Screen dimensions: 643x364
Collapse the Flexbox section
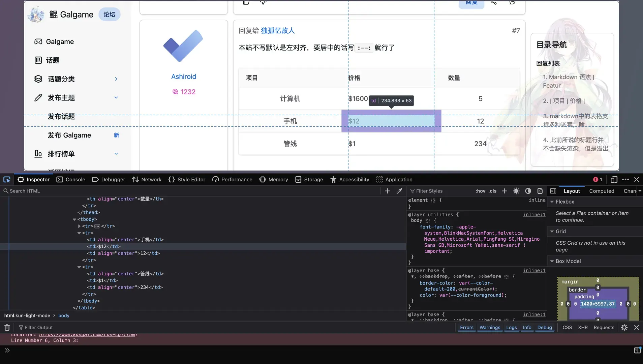552,202
